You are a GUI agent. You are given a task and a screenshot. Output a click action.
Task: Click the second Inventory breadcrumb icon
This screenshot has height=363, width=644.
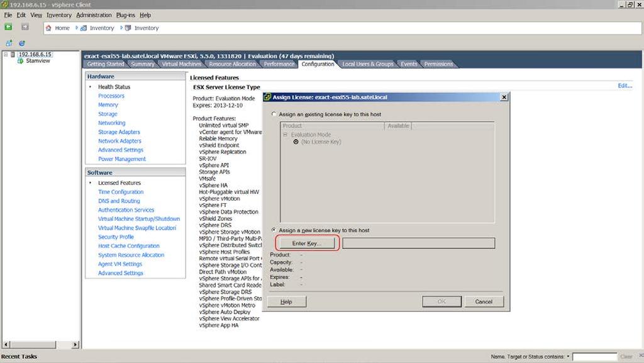coord(128,28)
